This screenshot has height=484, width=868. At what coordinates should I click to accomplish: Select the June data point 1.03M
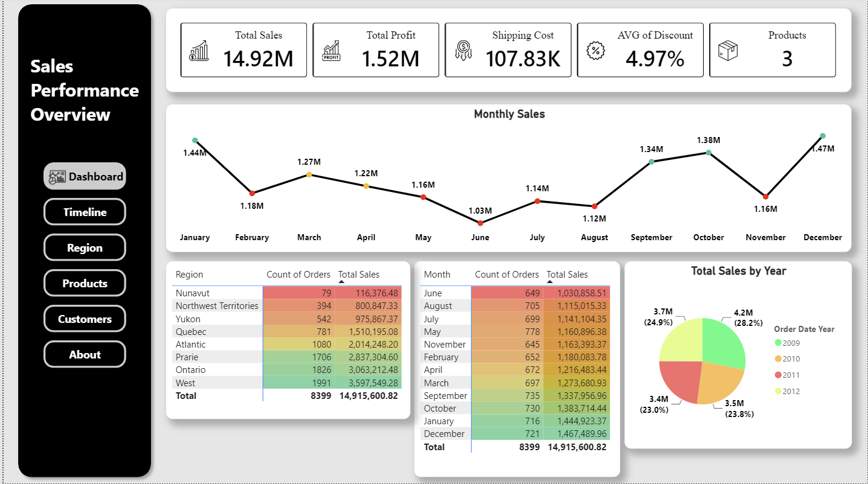[480, 223]
